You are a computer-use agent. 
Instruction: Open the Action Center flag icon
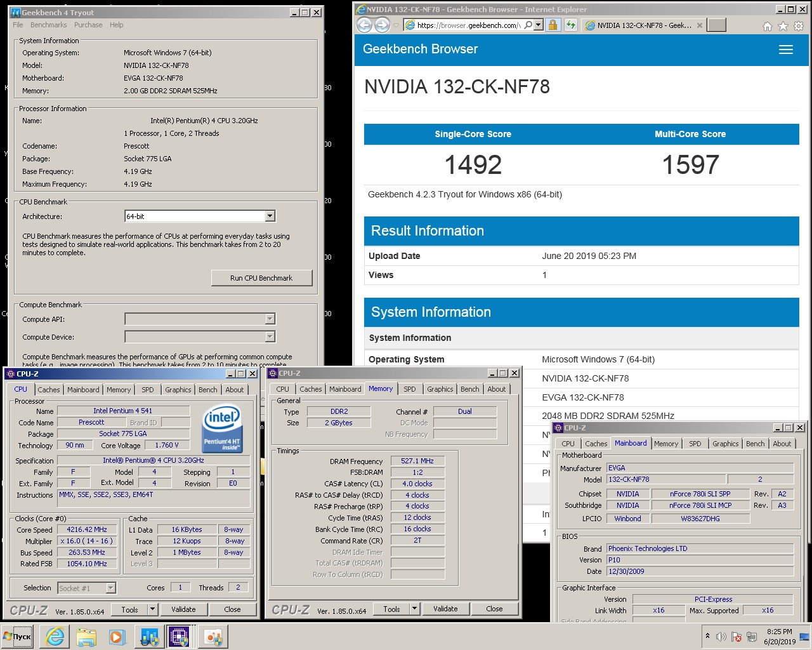tap(737, 637)
